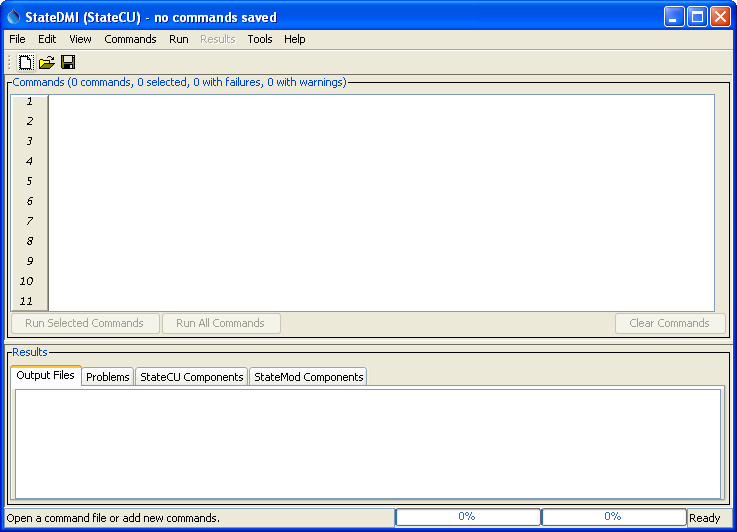
Task: Open the Commands menu
Action: click(x=130, y=39)
